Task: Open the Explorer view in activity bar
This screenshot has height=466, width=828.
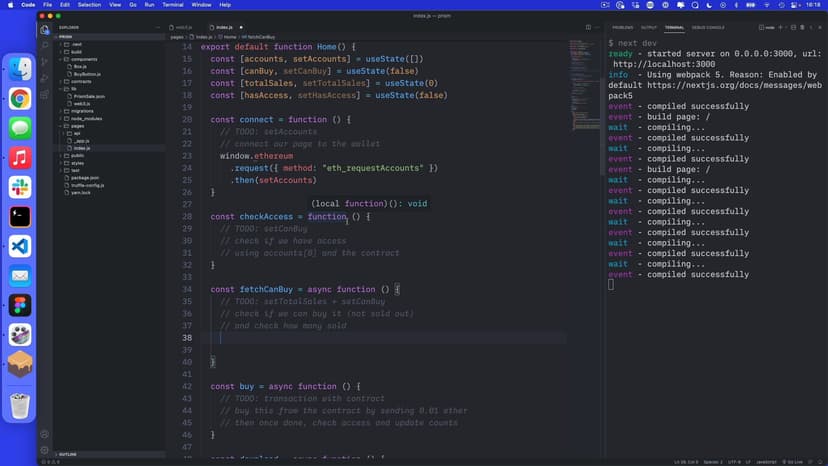Action: point(45,30)
